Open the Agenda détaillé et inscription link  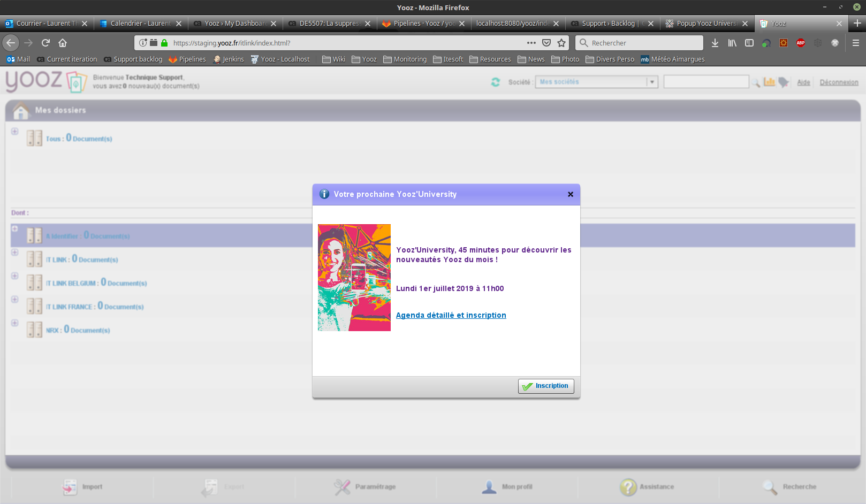(451, 315)
